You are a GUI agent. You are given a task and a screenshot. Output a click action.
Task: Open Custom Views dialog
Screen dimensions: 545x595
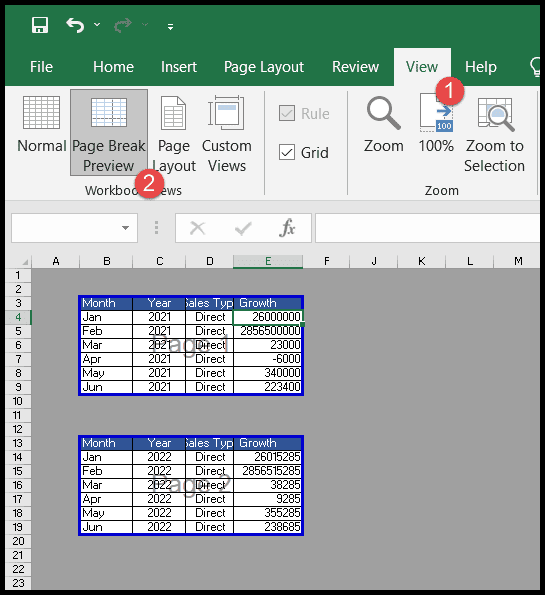pos(227,132)
